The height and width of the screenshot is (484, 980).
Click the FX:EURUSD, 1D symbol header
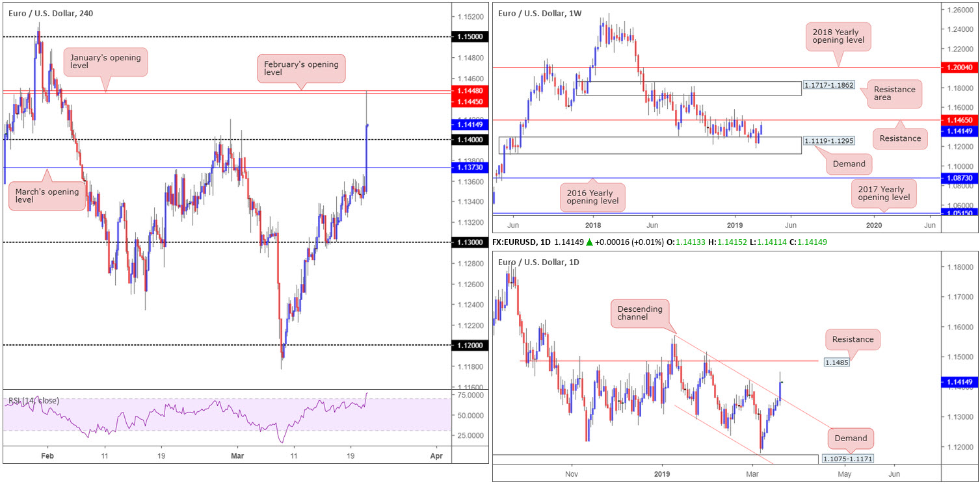point(523,242)
